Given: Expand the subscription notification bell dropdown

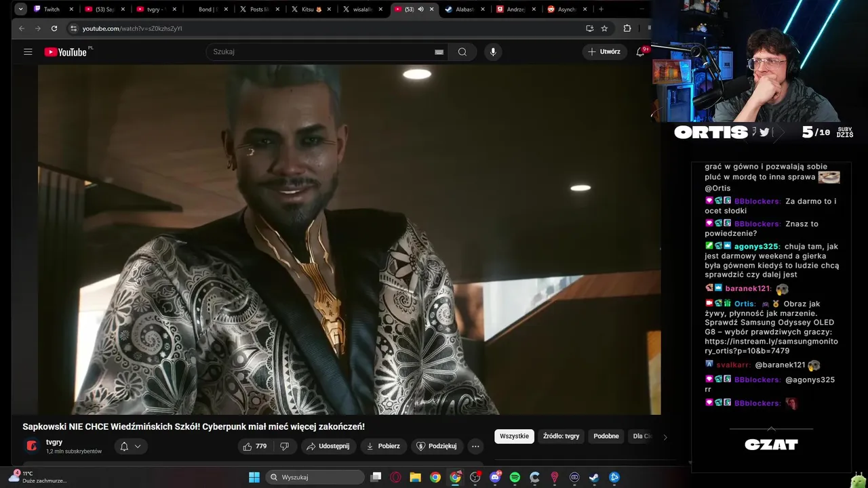Looking at the screenshot, I should pos(131,446).
